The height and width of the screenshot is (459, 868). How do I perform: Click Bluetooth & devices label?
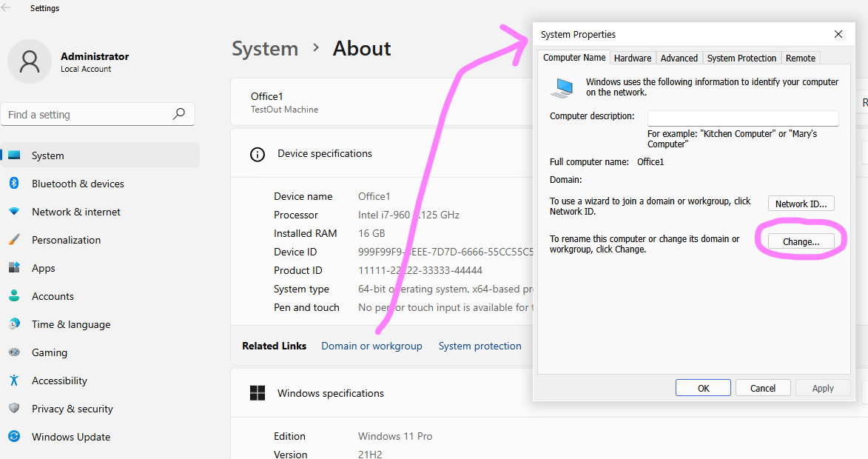coord(78,184)
